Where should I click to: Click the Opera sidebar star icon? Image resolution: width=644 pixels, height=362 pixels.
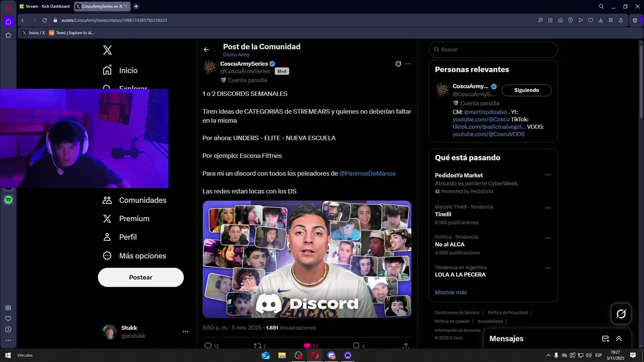point(8,35)
